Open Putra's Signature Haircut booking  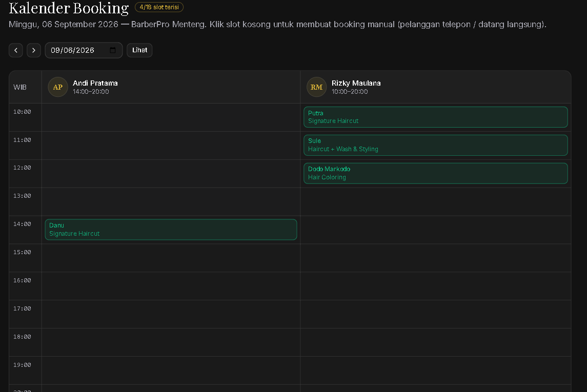[435, 117]
